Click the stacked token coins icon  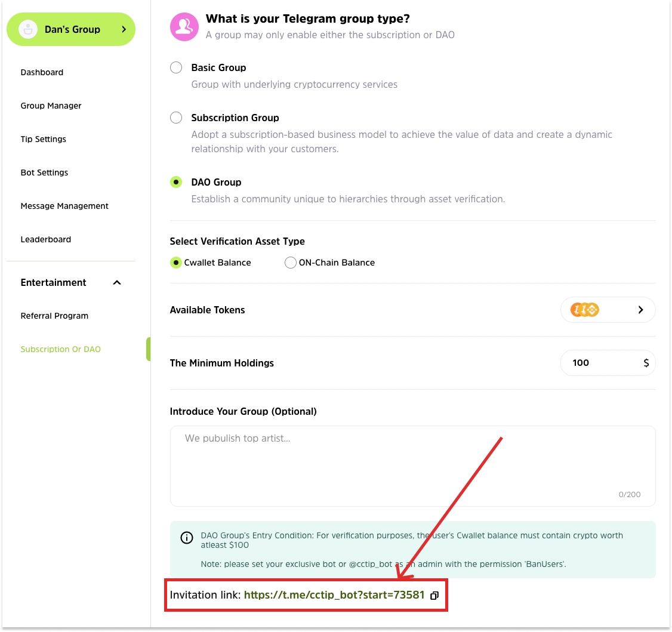(x=584, y=310)
